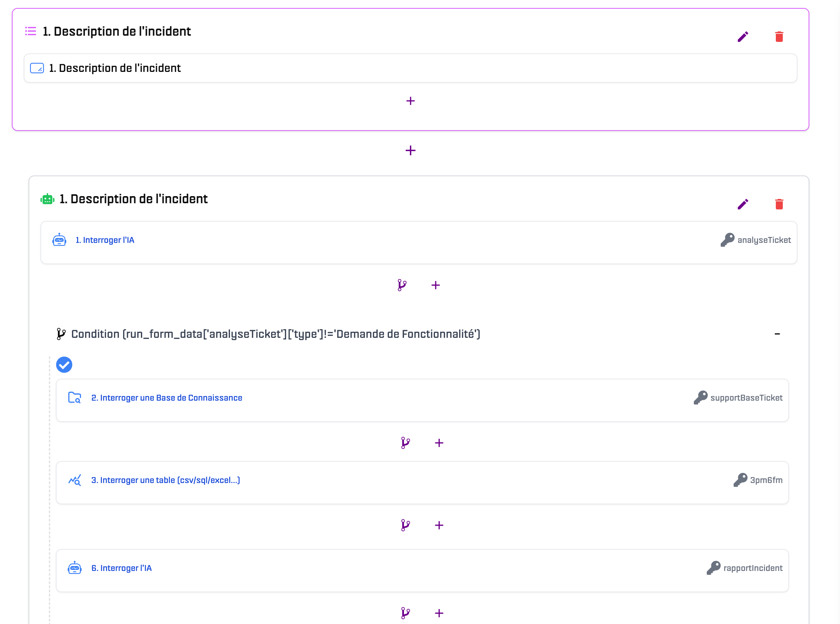
Task: Edit the robot Description de l'incident block
Action: point(742,205)
